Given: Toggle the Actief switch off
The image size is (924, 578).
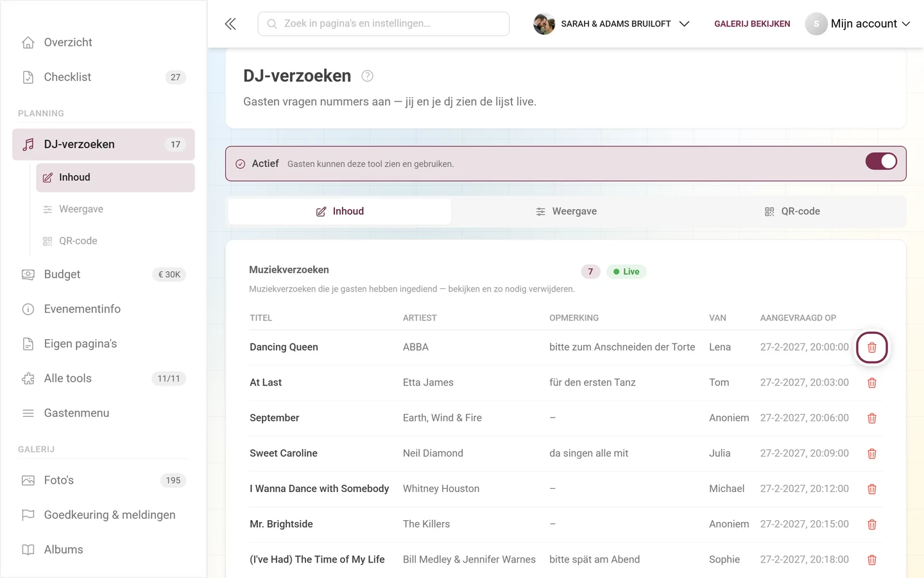Looking at the screenshot, I should 881,161.
